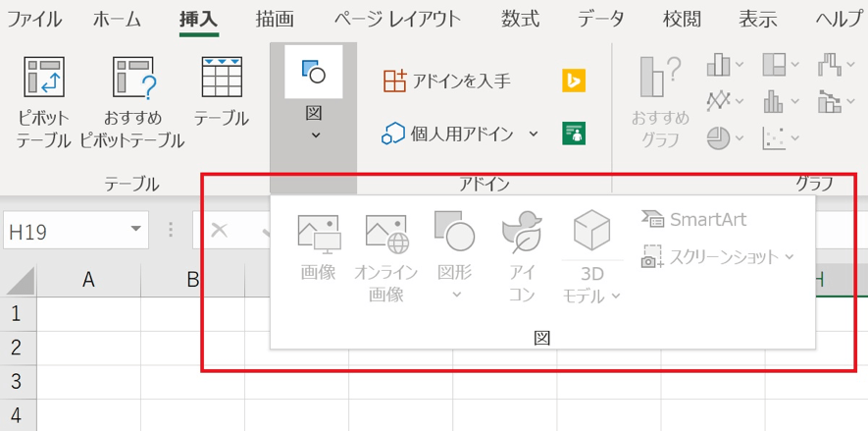Click the アドインを入手 add-in store icon

394,81
